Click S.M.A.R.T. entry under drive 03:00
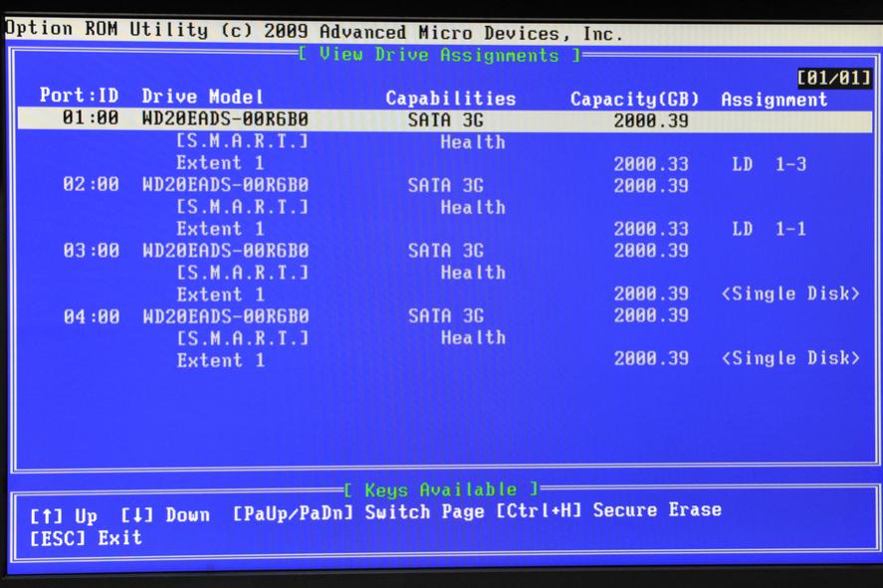 coord(242,273)
